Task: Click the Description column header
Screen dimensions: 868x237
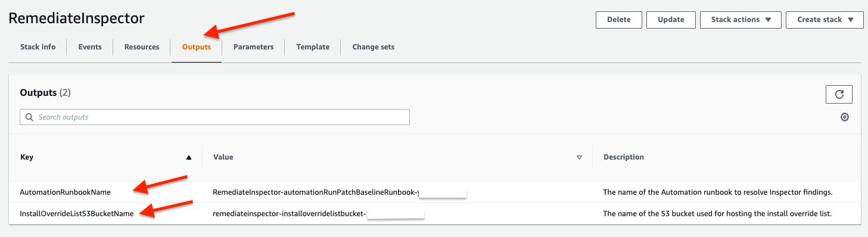Action: coord(624,157)
